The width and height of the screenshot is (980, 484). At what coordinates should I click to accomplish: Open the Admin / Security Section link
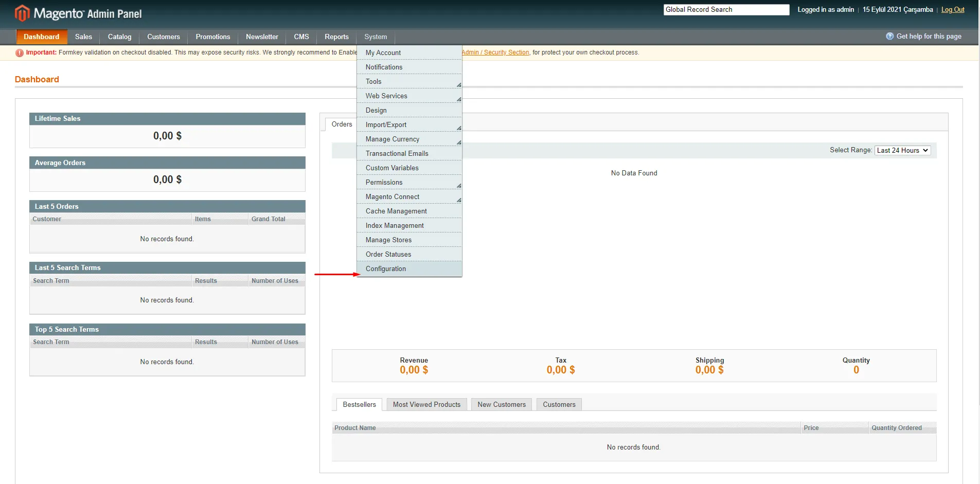495,52
